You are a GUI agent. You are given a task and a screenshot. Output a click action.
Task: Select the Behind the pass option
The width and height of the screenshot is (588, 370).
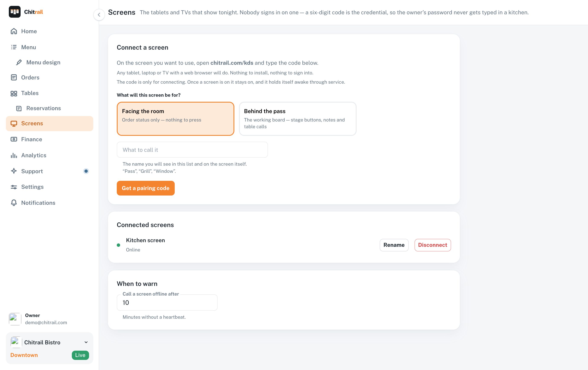[298, 119]
